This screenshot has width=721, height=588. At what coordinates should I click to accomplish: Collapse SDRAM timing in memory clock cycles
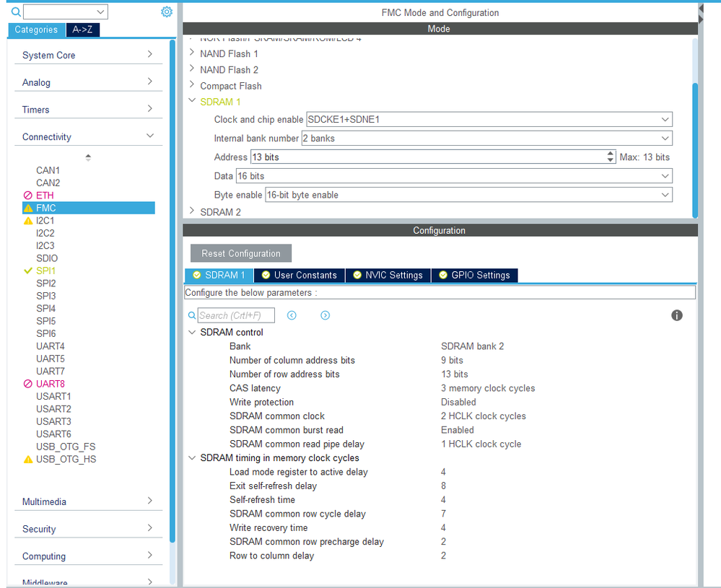click(x=192, y=458)
